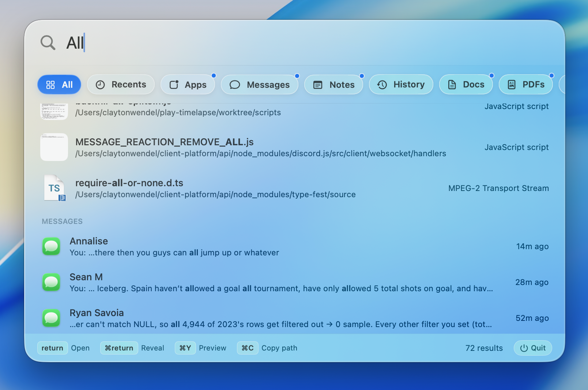Click the play-timelapse/worktree/scripts path text
This screenshot has width=588, height=390.
[x=178, y=113]
